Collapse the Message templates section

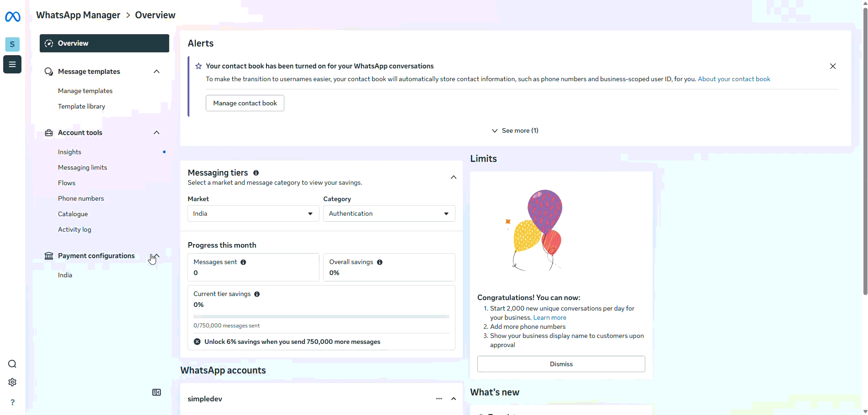point(157,72)
